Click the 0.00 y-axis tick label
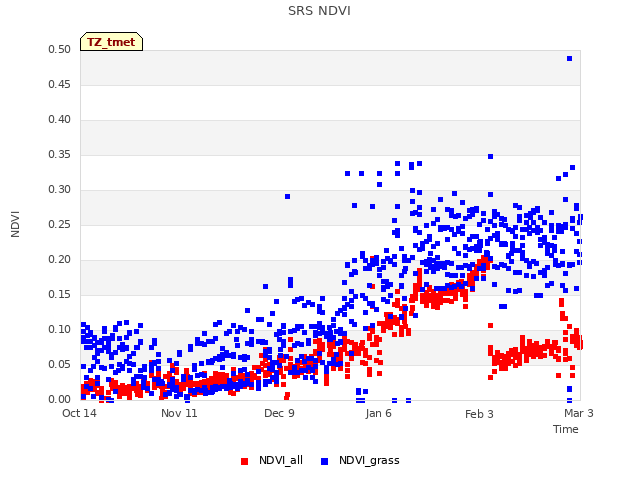 [x=60, y=400]
